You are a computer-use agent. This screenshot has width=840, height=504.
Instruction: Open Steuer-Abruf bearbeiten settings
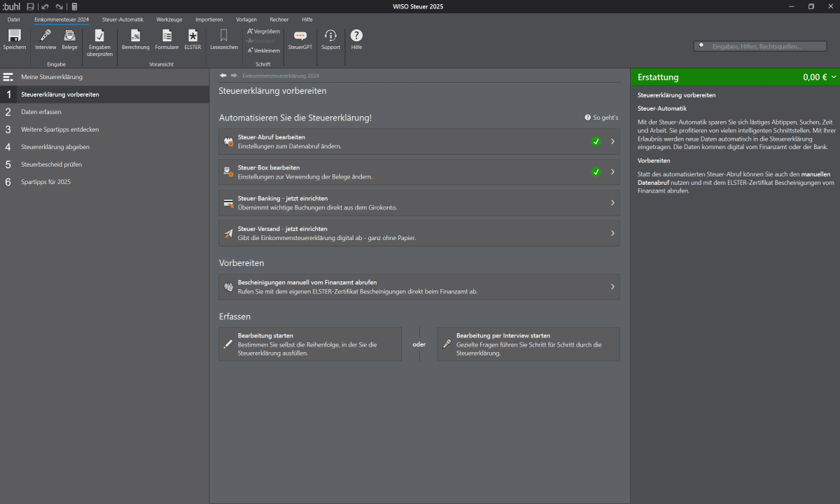[419, 141]
